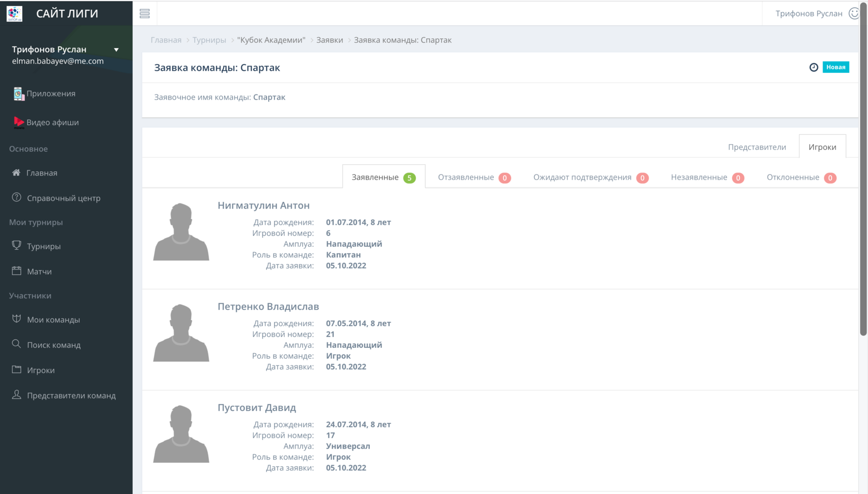
Task: Click email elman.babayev@me.com in sidebar
Action: coord(58,61)
